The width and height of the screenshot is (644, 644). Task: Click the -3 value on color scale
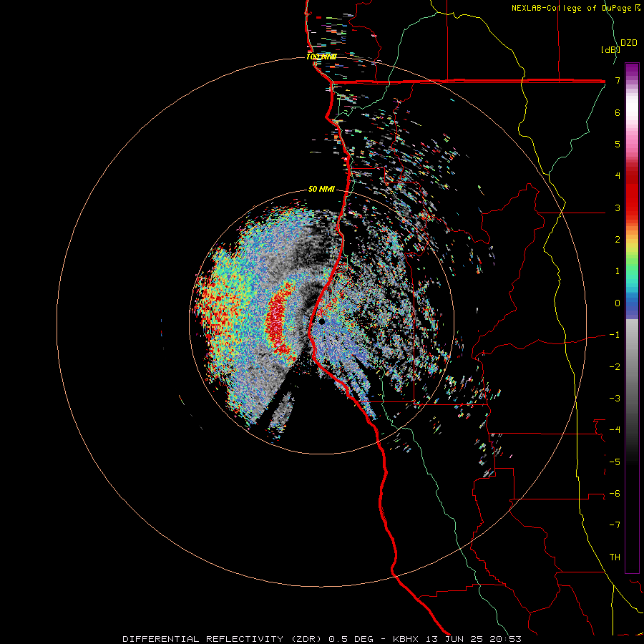click(x=615, y=399)
